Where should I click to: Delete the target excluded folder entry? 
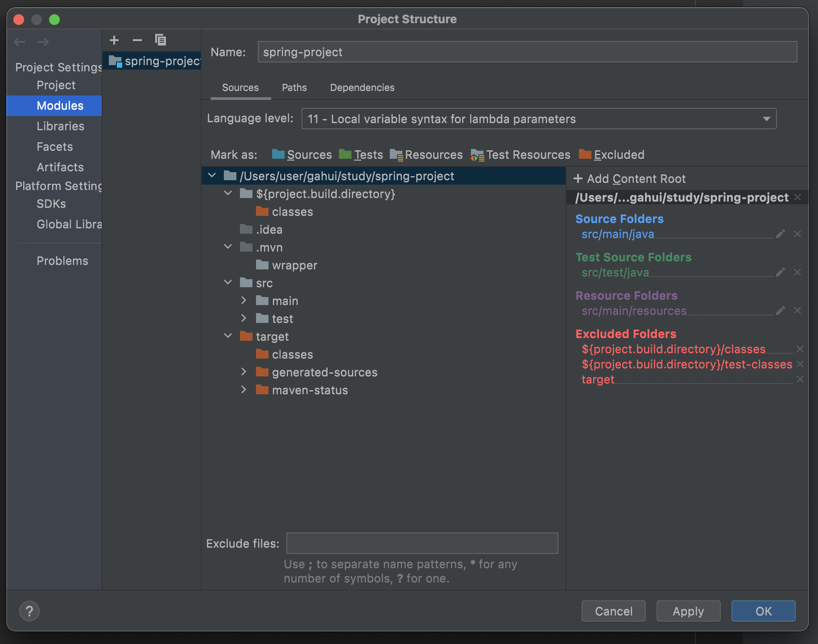tap(800, 380)
